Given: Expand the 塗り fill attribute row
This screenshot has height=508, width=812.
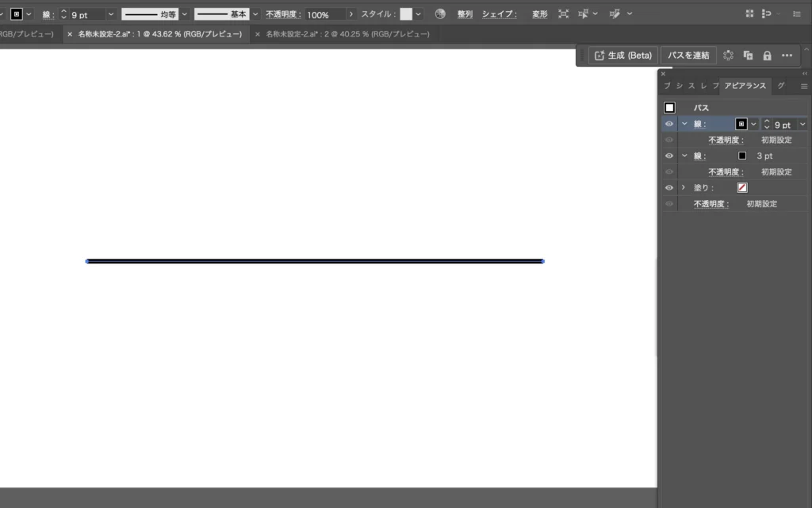Looking at the screenshot, I should tap(684, 187).
